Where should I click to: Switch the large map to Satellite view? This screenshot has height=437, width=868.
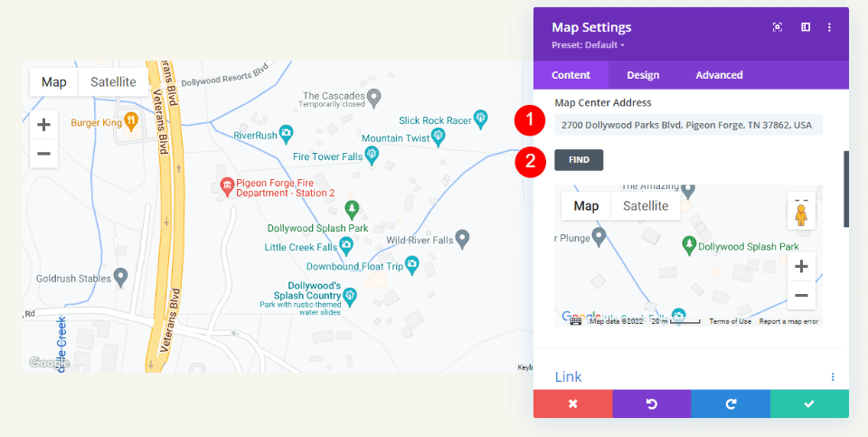[x=114, y=82]
